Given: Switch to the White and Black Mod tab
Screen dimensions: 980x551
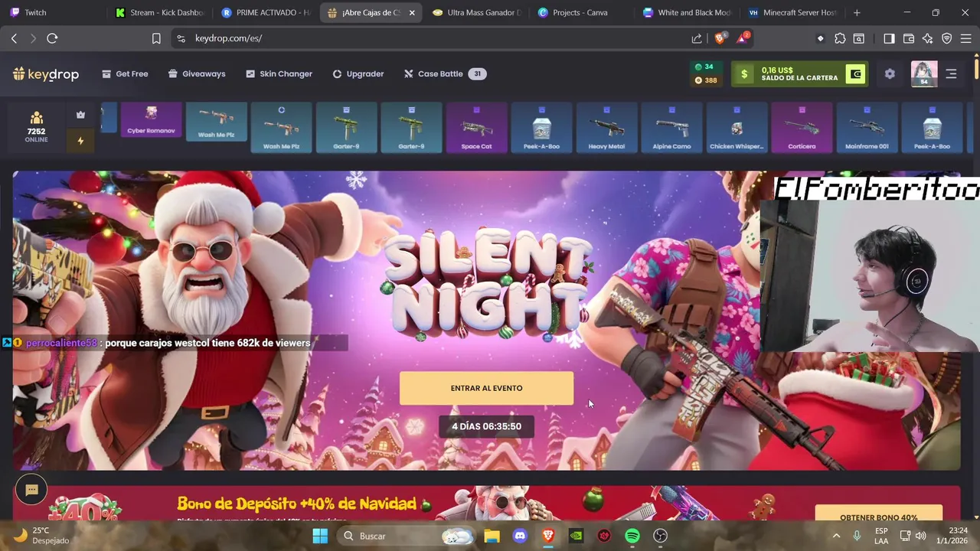Looking at the screenshot, I should [688, 12].
